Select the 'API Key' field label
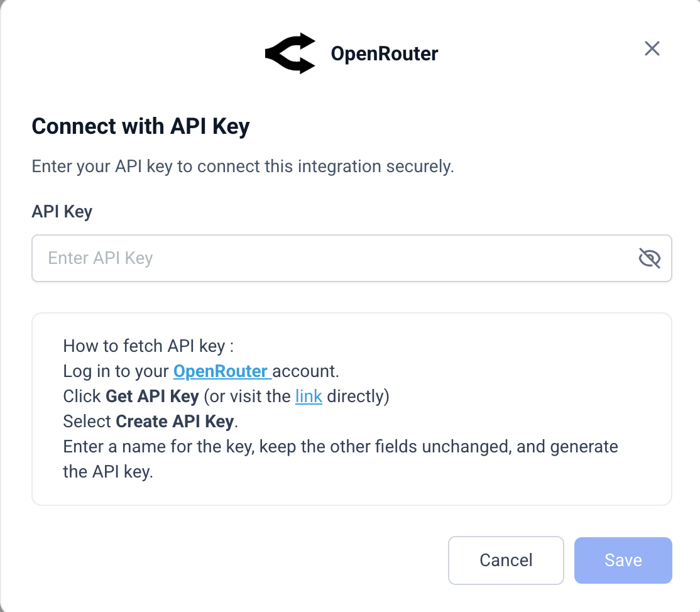The image size is (700, 612). 62,212
